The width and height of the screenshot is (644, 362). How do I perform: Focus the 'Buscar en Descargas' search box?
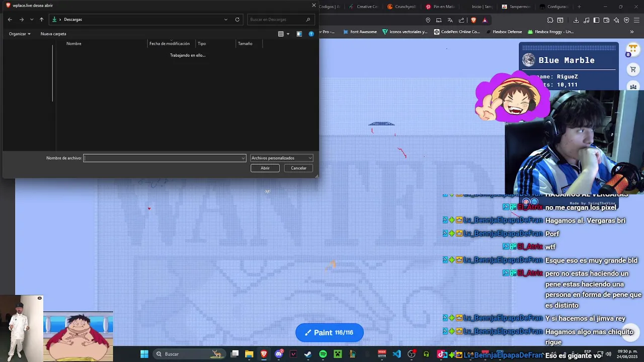(x=280, y=20)
